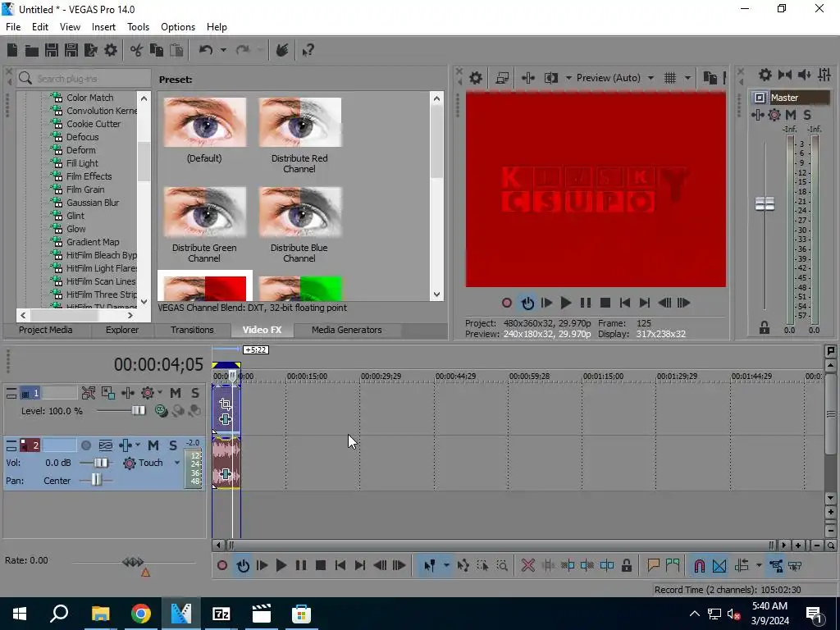Toggle split screen view in preview
The height and width of the screenshot is (630, 840).
tap(551, 78)
